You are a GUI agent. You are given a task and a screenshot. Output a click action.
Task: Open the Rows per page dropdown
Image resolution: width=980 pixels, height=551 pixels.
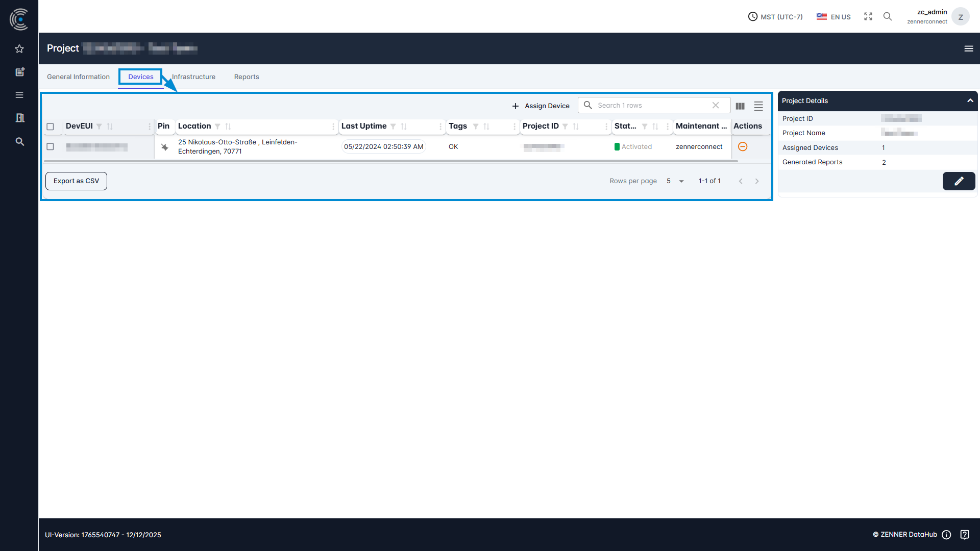pyautogui.click(x=675, y=181)
